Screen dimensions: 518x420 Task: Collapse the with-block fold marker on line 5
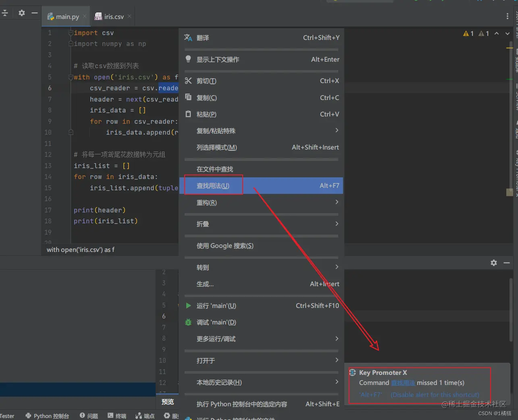[x=71, y=77]
